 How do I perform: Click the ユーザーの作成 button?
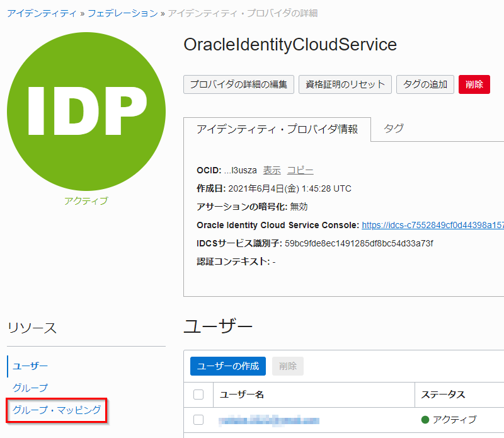pos(228,366)
